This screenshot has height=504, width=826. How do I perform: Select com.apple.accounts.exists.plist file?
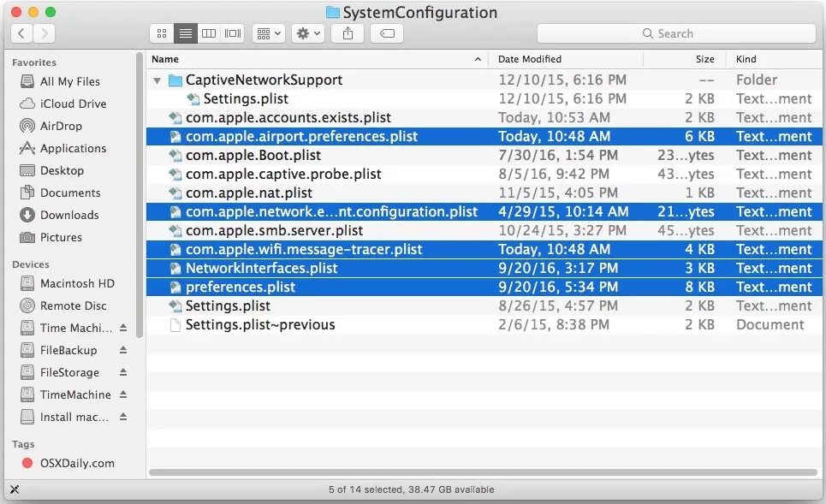(x=484, y=118)
